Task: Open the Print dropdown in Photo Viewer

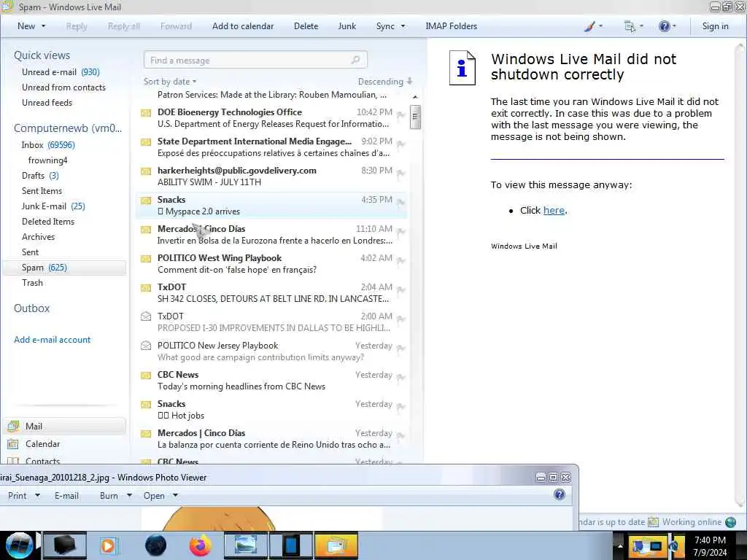Action: click(x=37, y=496)
